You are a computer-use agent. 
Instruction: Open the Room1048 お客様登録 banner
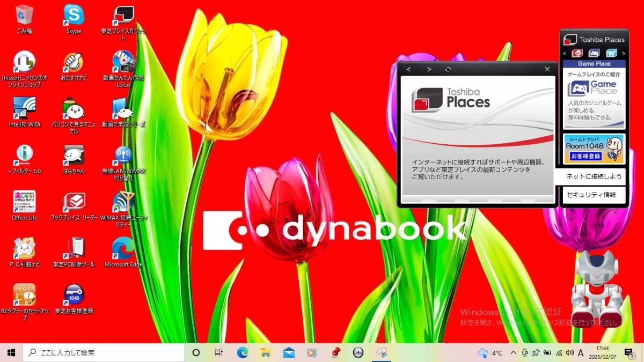594,149
